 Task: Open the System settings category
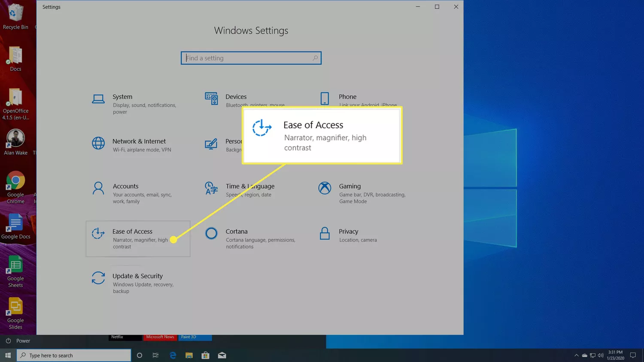click(134, 104)
